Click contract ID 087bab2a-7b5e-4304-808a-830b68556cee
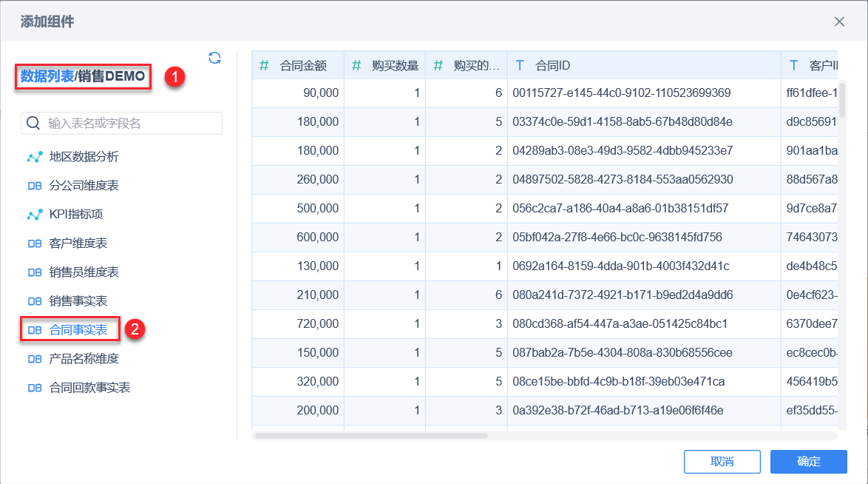Viewport: 868px width, 484px height. click(623, 352)
